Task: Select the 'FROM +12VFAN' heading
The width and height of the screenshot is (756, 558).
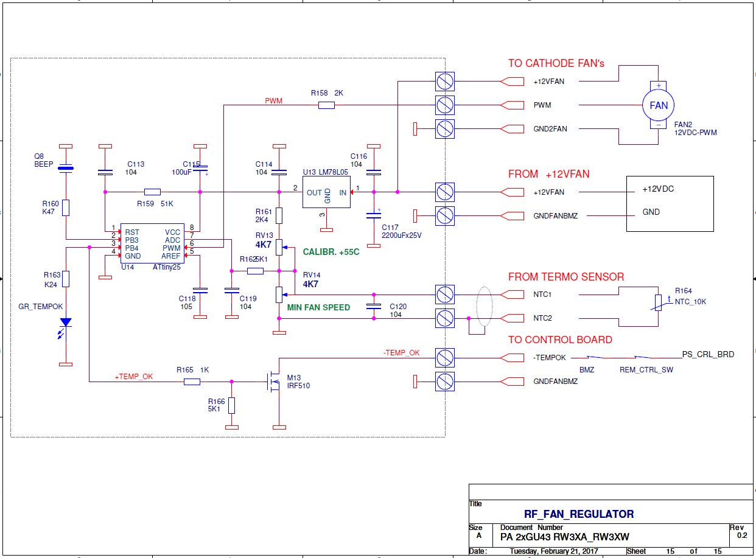Action: [x=549, y=174]
